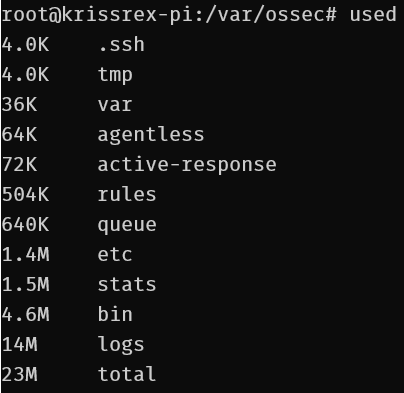Click the etc directory name

115,255
